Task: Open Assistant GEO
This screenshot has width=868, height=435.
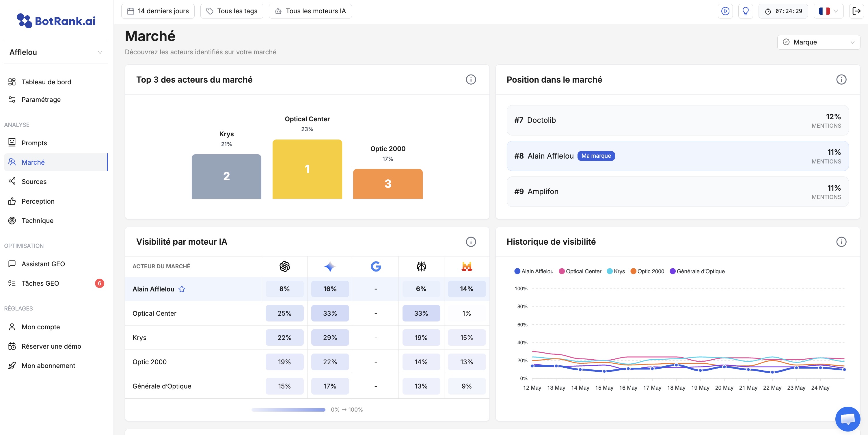Action: [x=56, y=264]
